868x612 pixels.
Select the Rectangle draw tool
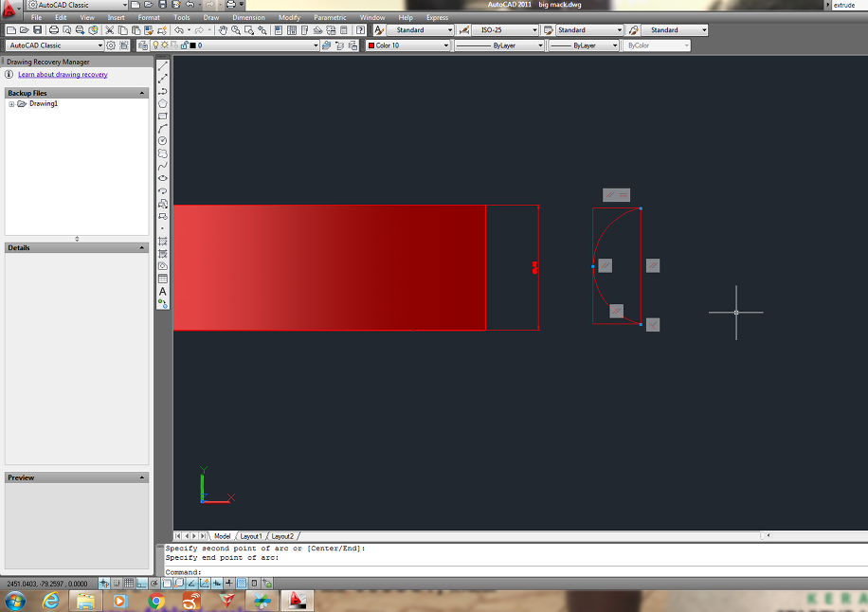point(163,117)
